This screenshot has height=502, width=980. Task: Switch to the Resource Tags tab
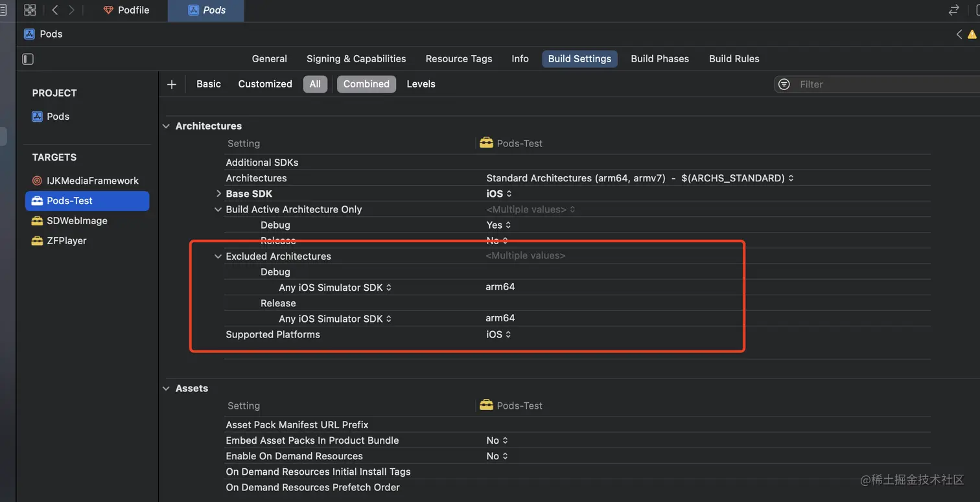[459, 59]
